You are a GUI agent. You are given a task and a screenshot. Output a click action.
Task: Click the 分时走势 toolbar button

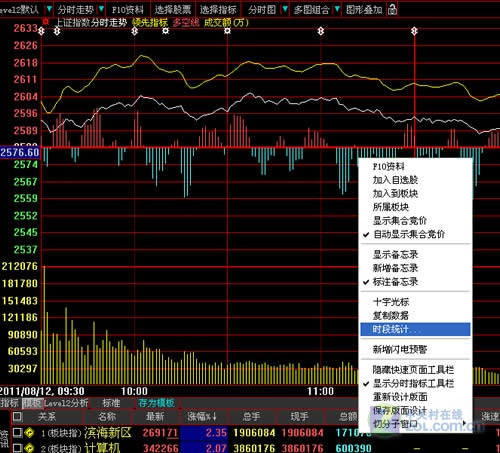click(75, 9)
